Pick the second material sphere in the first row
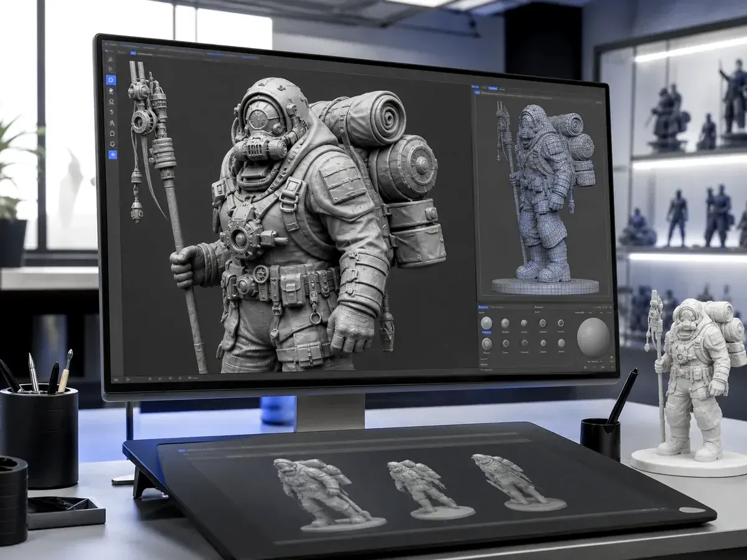Screen dimensions: 747x560 coord(505,323)
